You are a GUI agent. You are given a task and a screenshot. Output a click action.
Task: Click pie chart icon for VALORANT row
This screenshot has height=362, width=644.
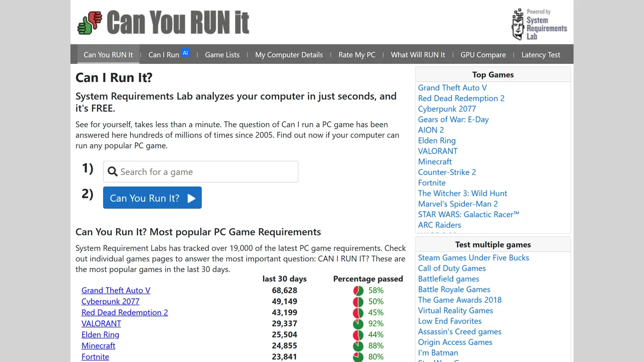pos(358,324)
